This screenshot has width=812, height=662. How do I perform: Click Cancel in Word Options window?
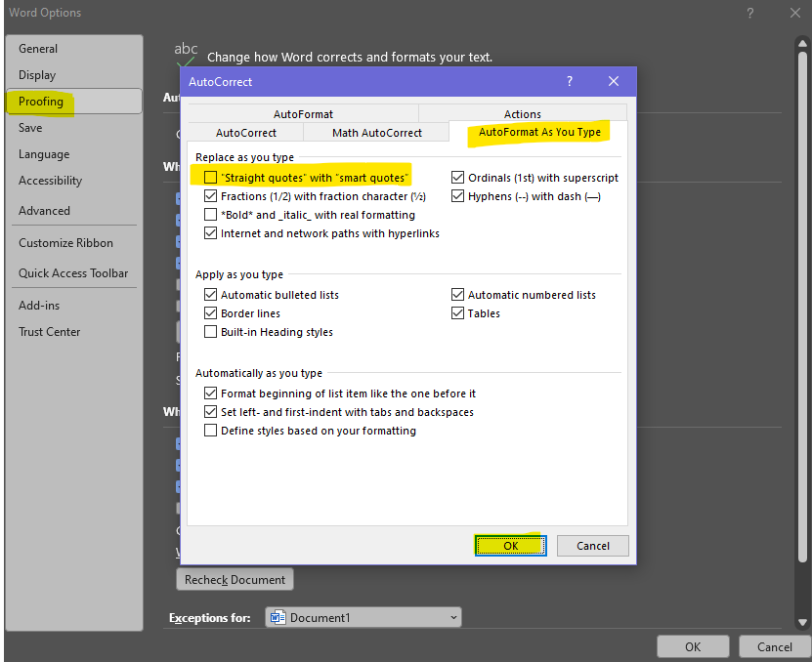tap(774, 647)
